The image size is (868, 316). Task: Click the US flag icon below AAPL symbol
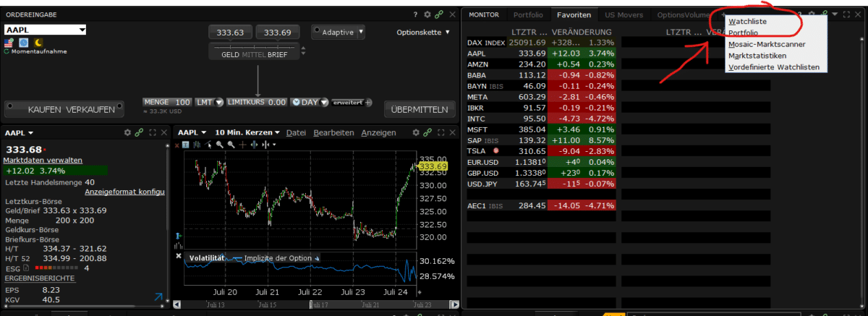tap(9, 43)
